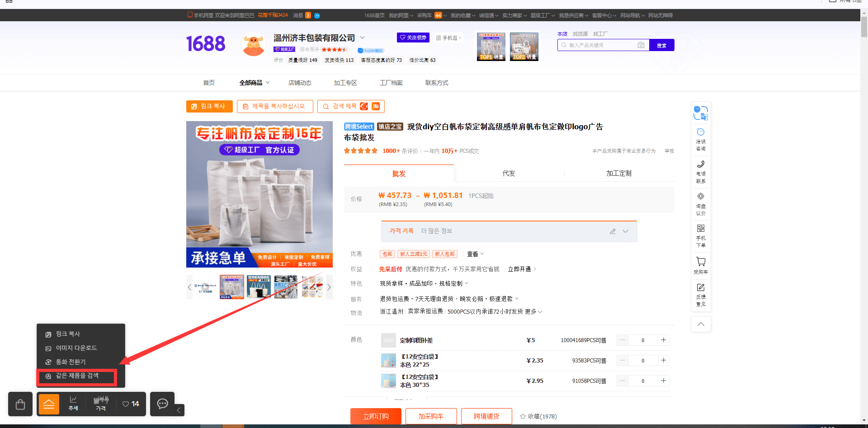
Task: Open the 反馈意见 feedback icon
Action: [701, 287]
